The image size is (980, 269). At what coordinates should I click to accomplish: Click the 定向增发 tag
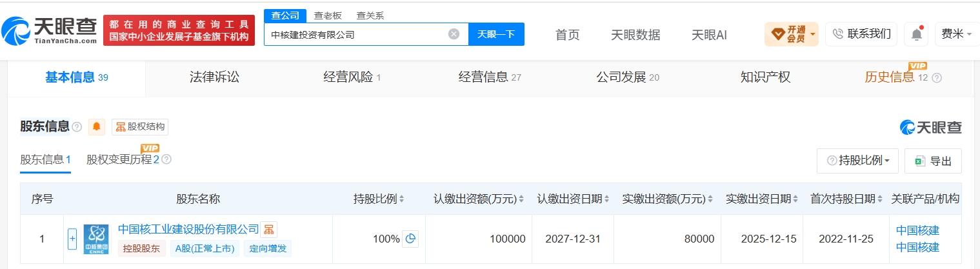(x=268, y=248)
